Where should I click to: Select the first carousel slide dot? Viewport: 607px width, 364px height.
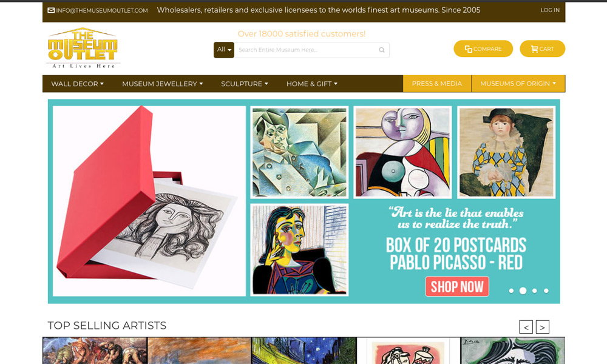click(511, 291)
